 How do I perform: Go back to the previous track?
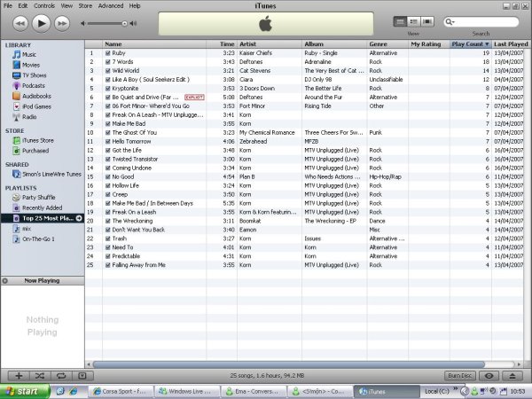click(20, 21)
